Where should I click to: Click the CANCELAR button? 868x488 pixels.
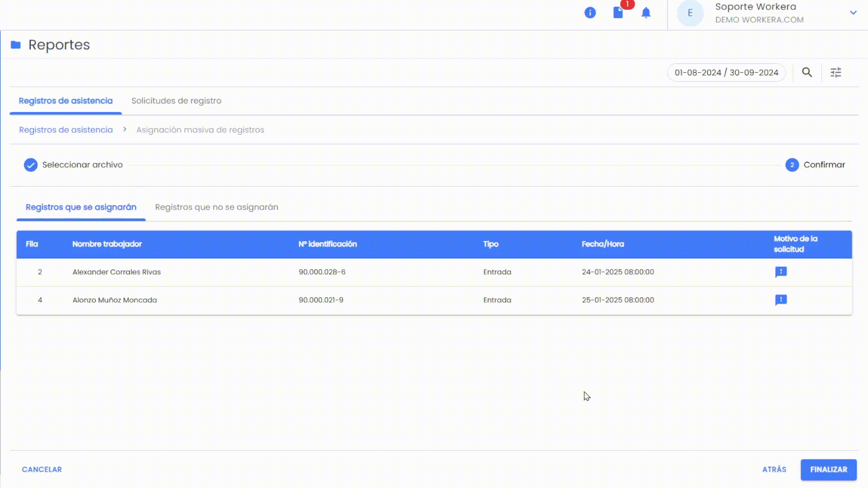click(42, 469)
